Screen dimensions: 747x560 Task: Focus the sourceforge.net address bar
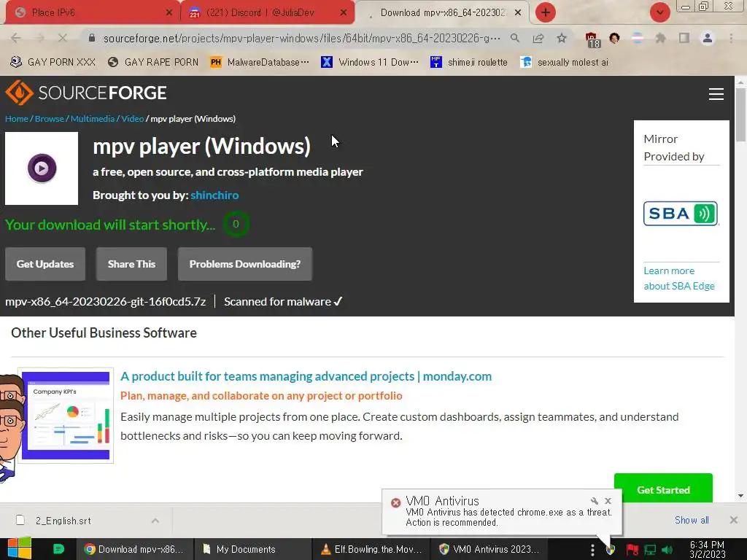tap(301, 38)
